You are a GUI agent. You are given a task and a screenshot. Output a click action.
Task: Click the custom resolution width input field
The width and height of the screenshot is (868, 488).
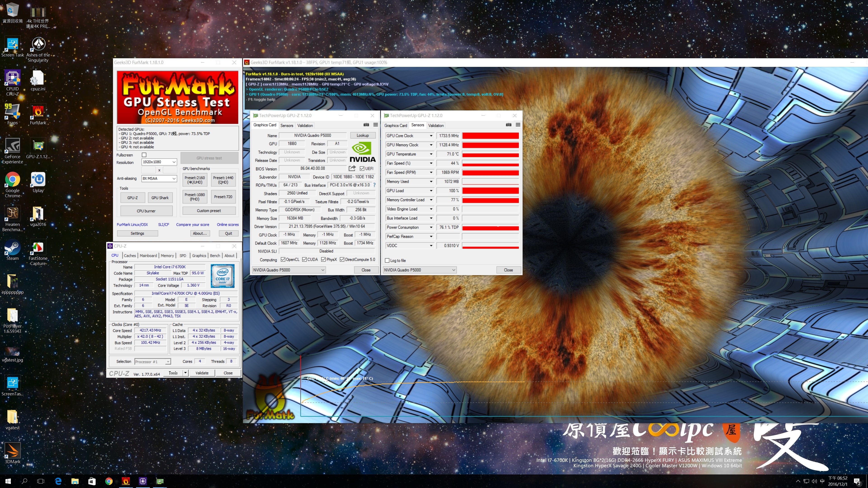(149, 170)
